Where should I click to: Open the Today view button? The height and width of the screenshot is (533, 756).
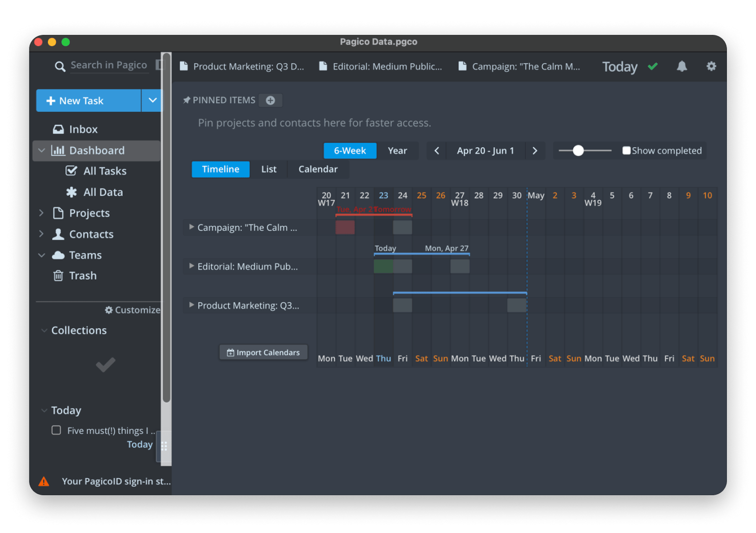tap(620, 66)
